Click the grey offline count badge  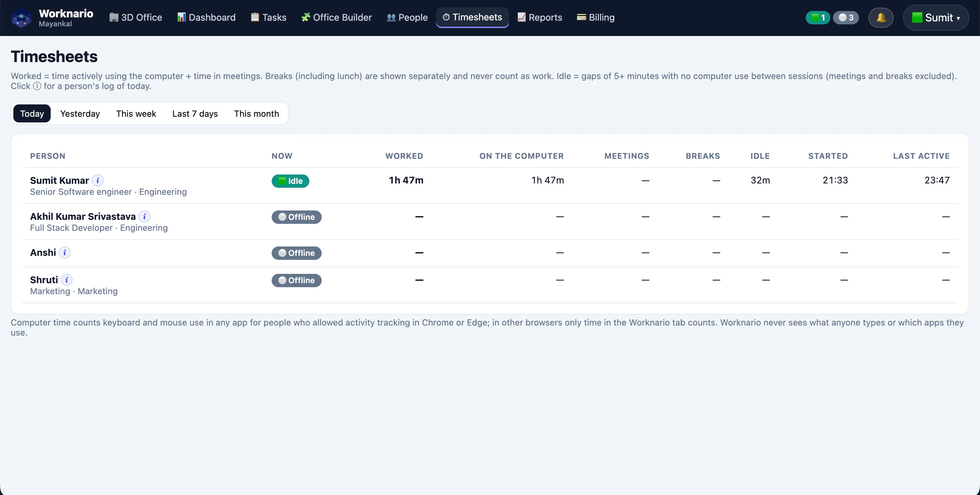pos(846,18)
